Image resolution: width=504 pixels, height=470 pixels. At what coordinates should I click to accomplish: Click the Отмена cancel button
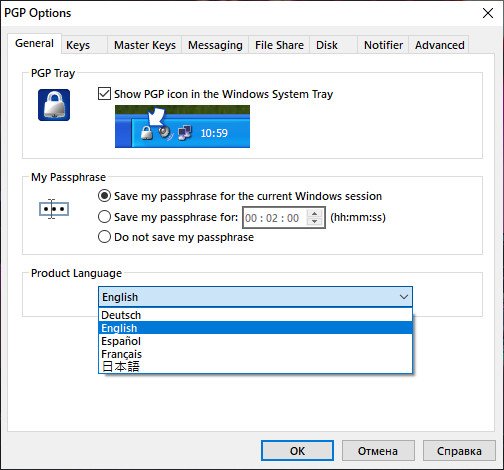point(378,451)
